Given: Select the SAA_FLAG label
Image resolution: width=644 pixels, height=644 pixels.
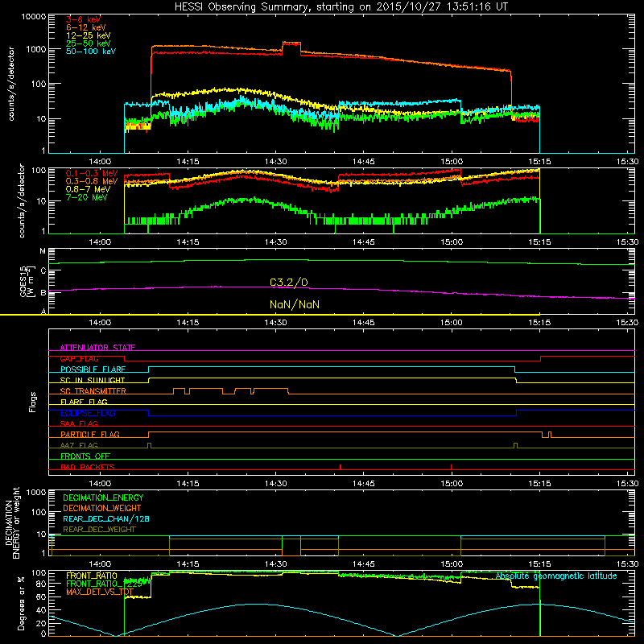Looking at the screenshot, I should [79, 423].
